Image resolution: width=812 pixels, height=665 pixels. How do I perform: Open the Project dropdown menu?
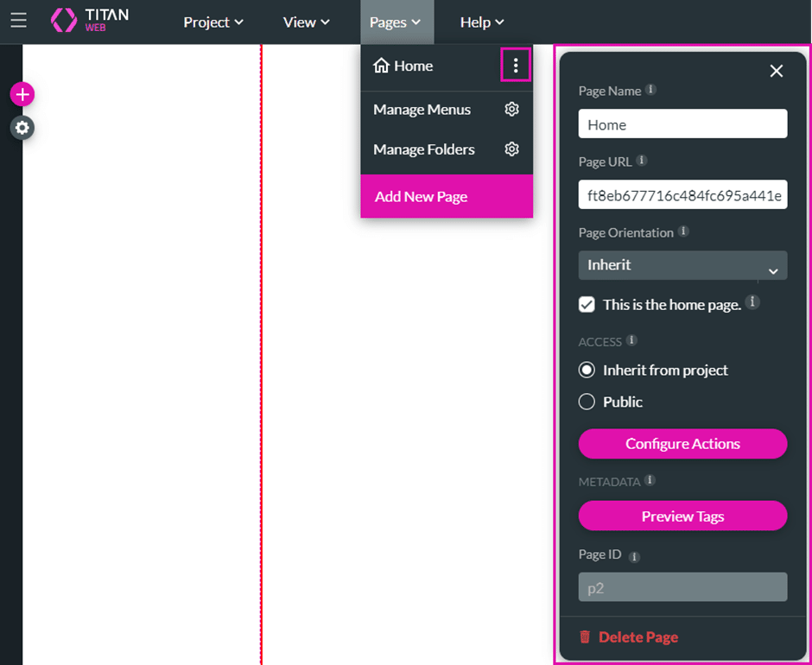(x=213, y=22)
